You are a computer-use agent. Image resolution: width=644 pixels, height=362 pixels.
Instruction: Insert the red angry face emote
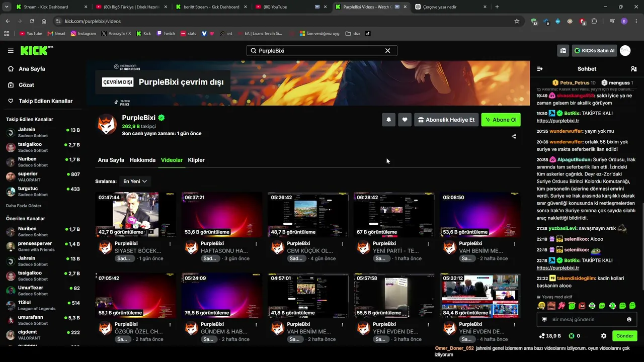[582, 306]
